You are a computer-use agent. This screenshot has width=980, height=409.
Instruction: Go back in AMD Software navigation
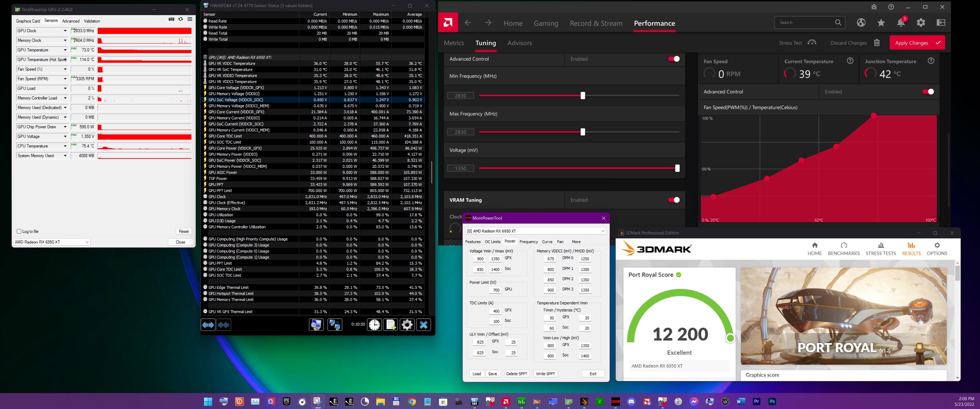click(x=468, y=23)
